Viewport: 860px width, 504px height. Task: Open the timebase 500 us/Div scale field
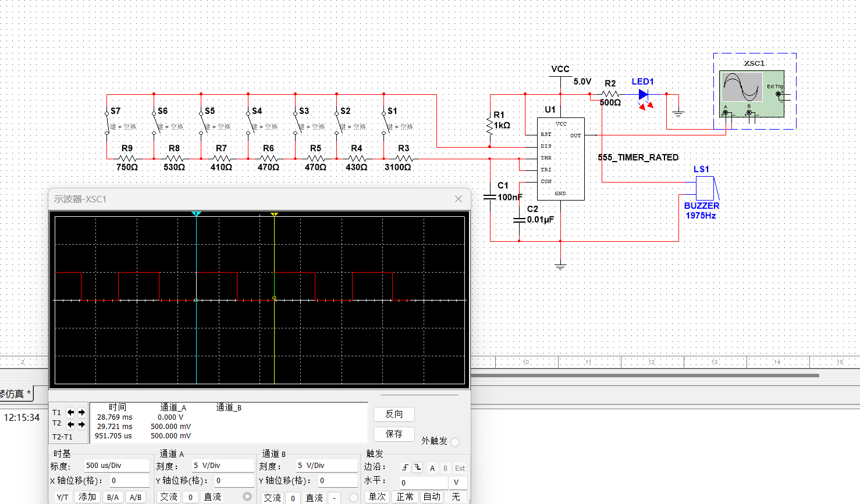point(116,466)
